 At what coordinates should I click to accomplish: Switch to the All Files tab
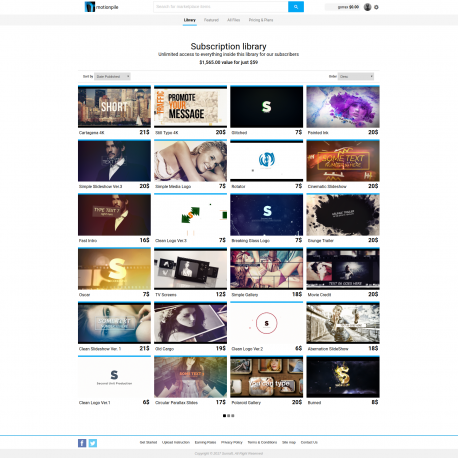234,20
